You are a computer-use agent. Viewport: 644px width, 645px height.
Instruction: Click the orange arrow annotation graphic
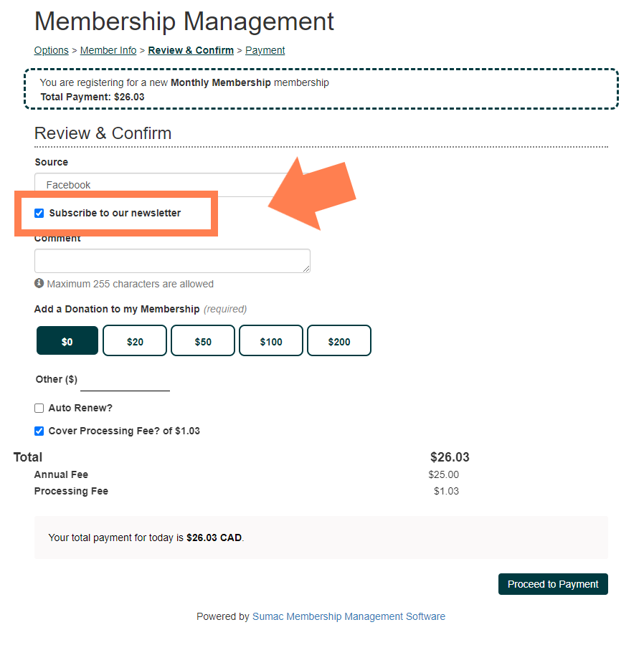(313, 193)
